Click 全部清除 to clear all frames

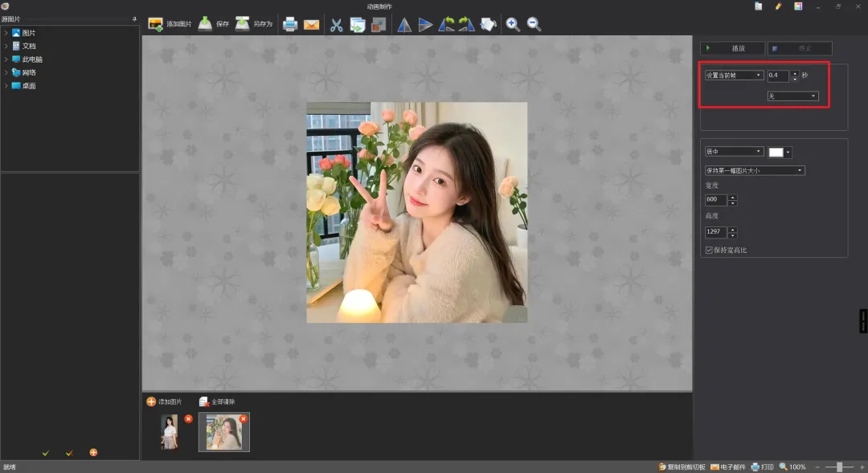[217, 402]
